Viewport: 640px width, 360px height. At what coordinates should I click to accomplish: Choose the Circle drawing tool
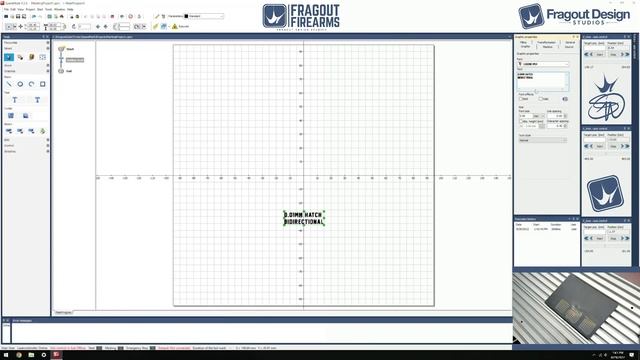[20, 84]
